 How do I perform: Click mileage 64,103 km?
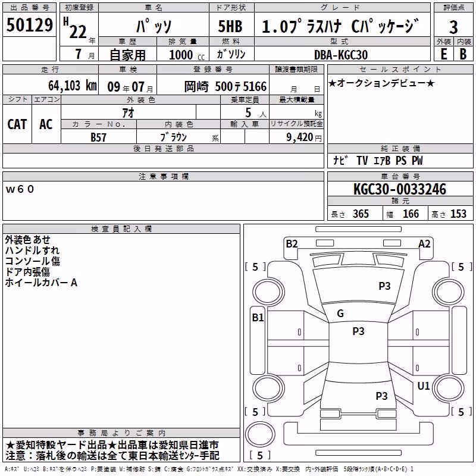pos(72,86)
